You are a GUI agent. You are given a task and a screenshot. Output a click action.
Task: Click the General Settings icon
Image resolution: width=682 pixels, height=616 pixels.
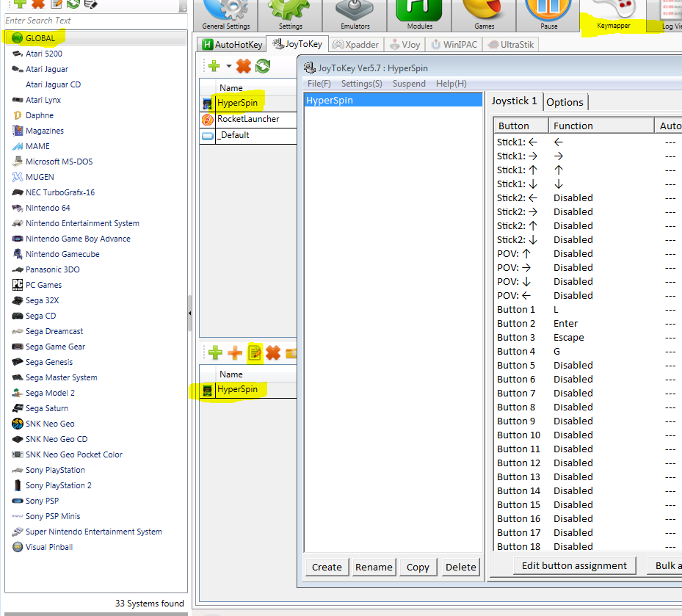(x=225, y=15)
